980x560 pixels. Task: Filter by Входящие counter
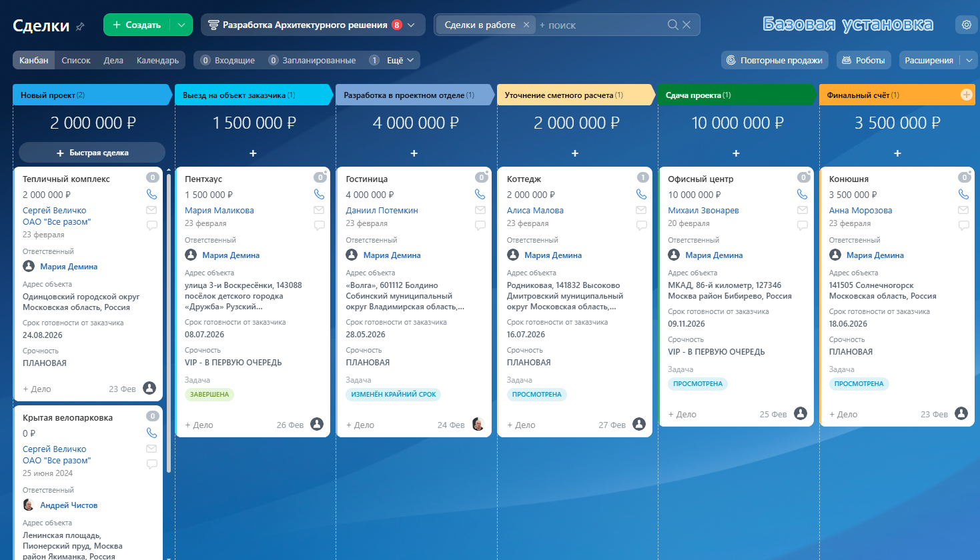pyautogui.click(x=227, y=60)
